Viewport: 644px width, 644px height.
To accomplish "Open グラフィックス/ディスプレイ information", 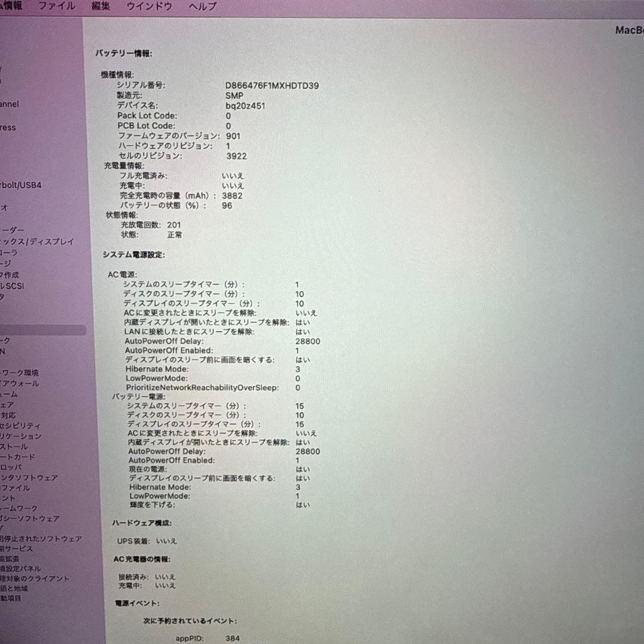I will tap(36, 241).
